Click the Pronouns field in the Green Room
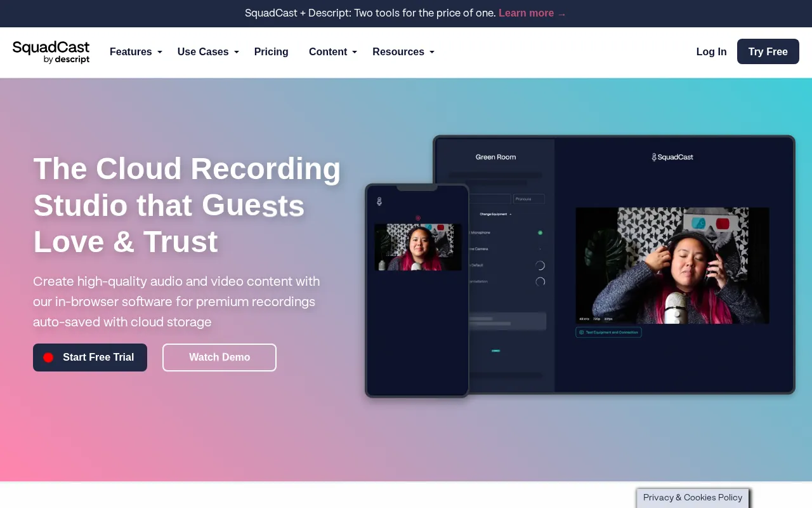 pyautogui.click(x=529, y=199)
